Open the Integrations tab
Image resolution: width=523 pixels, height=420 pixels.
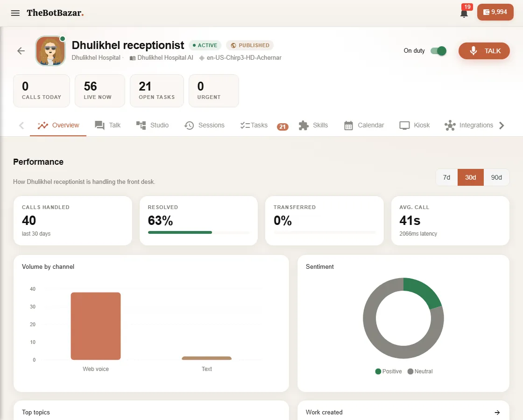[x=469, y=126]
